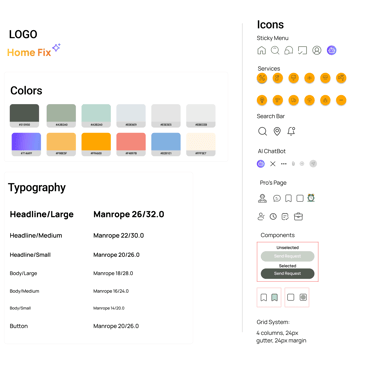Click the selected dark Send Request button
375x367 pixels.
(x=287, y=273)
